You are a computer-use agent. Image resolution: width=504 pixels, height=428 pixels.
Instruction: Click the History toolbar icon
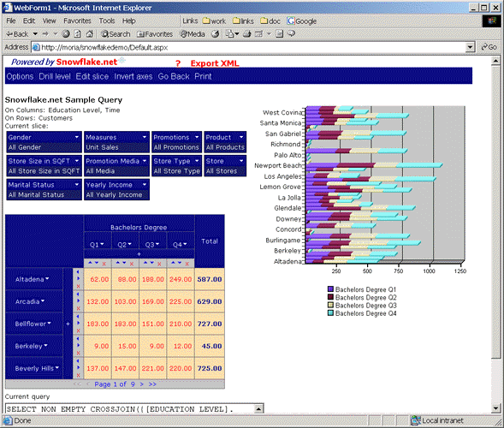[x=216, y=33]
